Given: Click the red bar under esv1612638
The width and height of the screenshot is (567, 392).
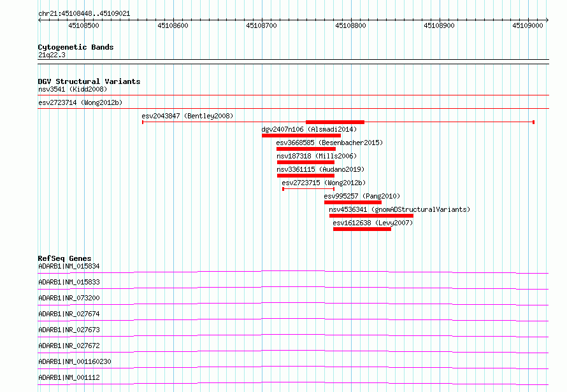Looking at the screenshot, I should coord(362,229).
